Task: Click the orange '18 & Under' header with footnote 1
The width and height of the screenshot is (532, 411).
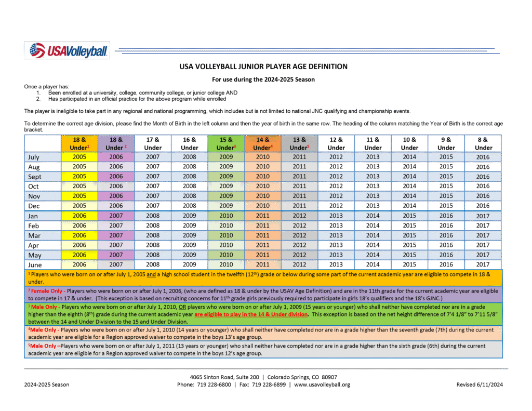Action: 79,143
